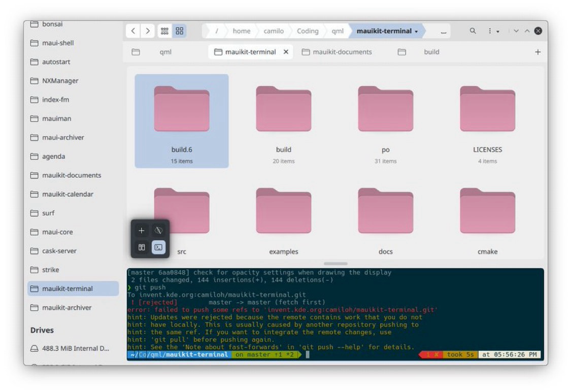Switch to the build tab
Viewport: 571px width, 392px height.
pyautogui.click(x=431, y=52)
